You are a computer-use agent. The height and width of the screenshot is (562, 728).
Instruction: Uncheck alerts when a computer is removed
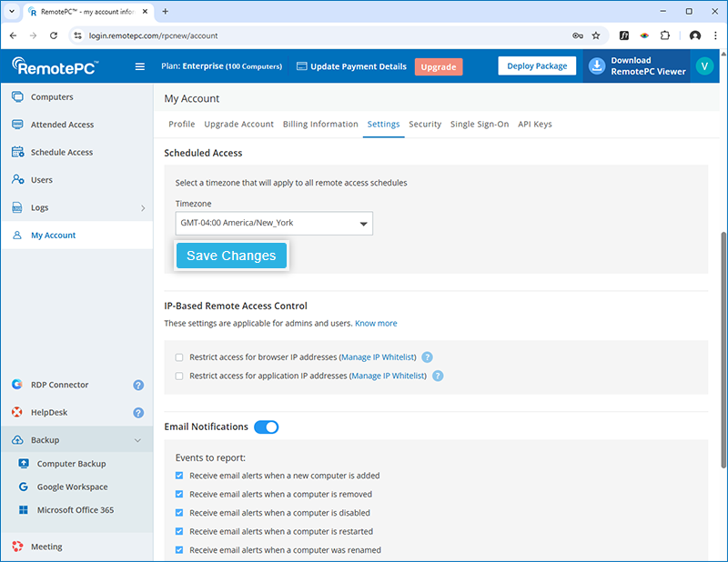(179, 495)
